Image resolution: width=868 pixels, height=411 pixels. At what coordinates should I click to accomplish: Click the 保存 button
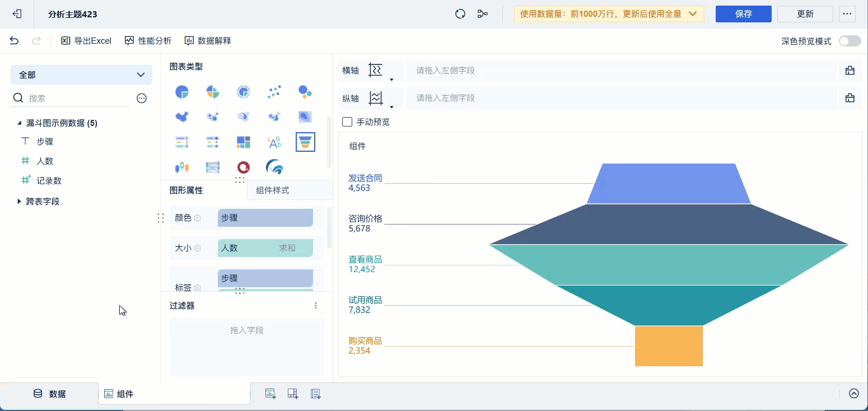coord(744,14)
